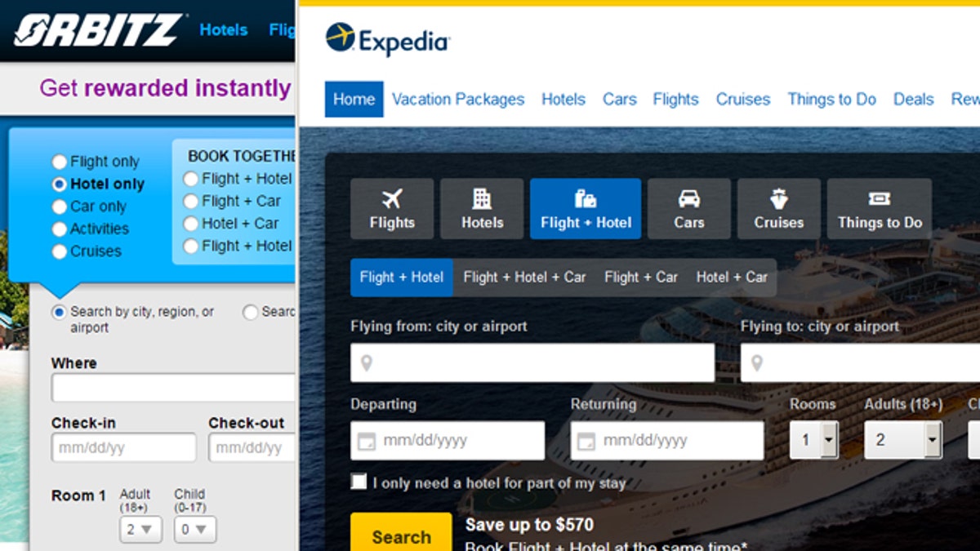Open the Orbitz Adult (18+) dropdown
Viewport: 980px width, 551px height.
point(140,530)
